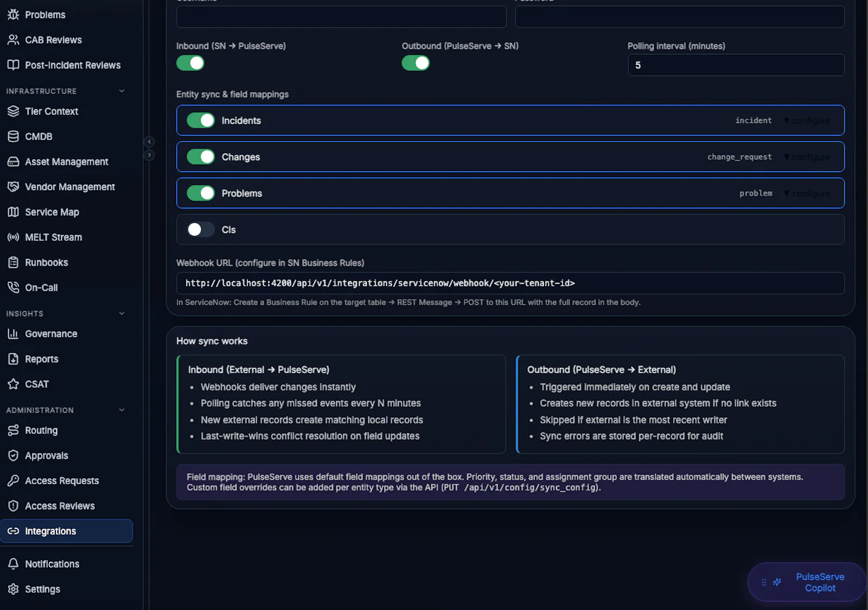Screen dimensions: 868x610
Task: Open PulseServe Copilot
Action: click(806, 582)
